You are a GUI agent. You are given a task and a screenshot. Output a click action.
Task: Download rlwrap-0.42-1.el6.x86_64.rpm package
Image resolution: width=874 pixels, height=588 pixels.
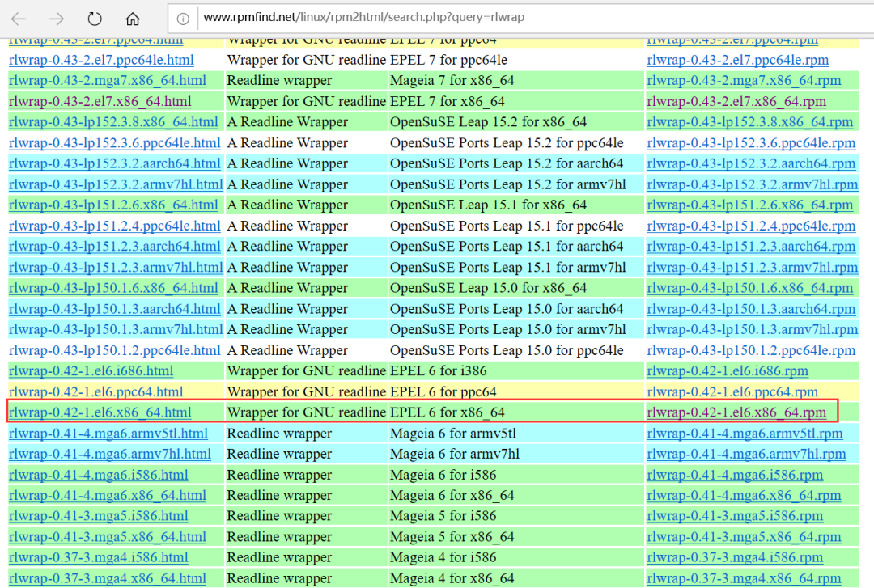pyautogui.click(x=736, y=412)
